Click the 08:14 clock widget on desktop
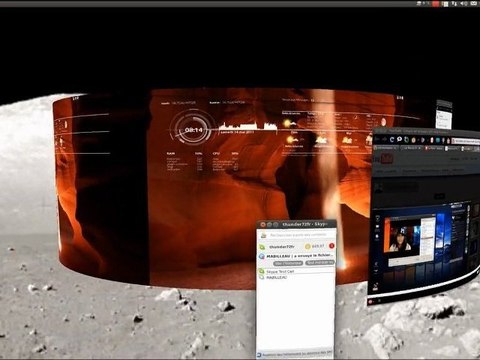Screen dimensions: 480x360 coord(193,130)
